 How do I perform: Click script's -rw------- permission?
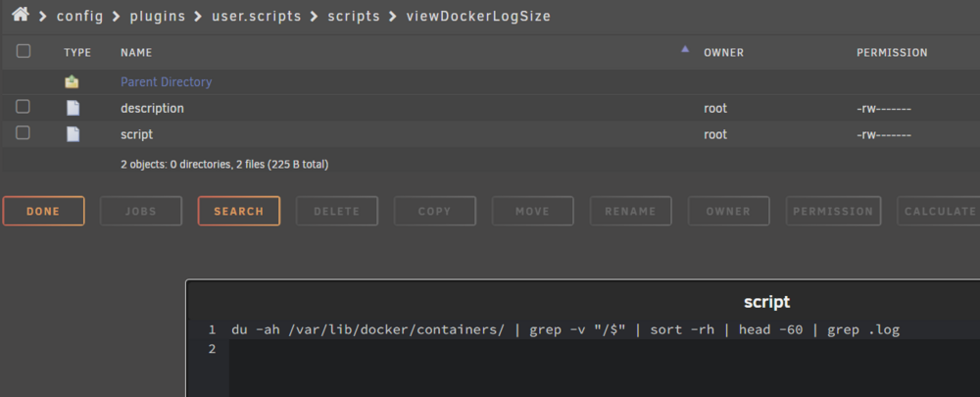tap(884, 135)
